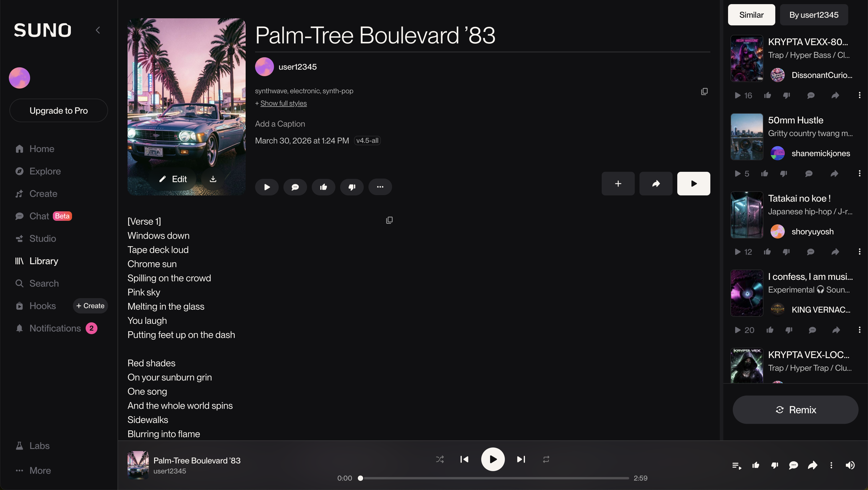The width and height of the screenshot is (868, 490).
Task: Toggle repeat mode in player
Action: 546,459
